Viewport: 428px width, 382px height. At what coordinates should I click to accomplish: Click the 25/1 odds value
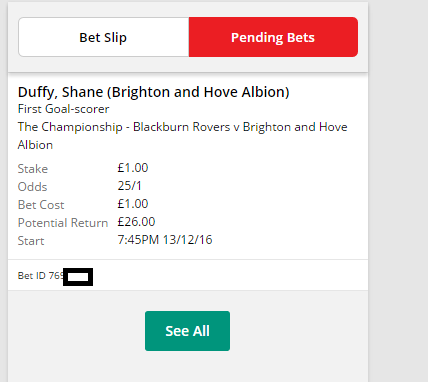[129, 186]
